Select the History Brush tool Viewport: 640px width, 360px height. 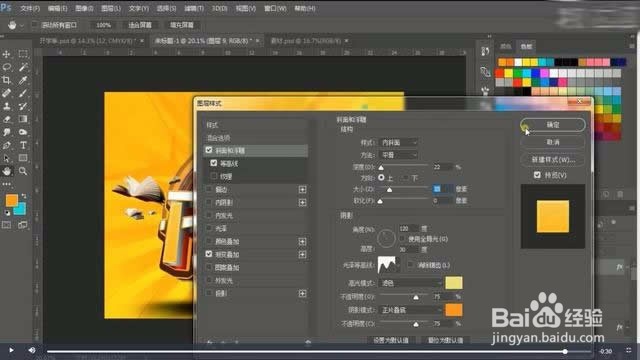point(23,106)
